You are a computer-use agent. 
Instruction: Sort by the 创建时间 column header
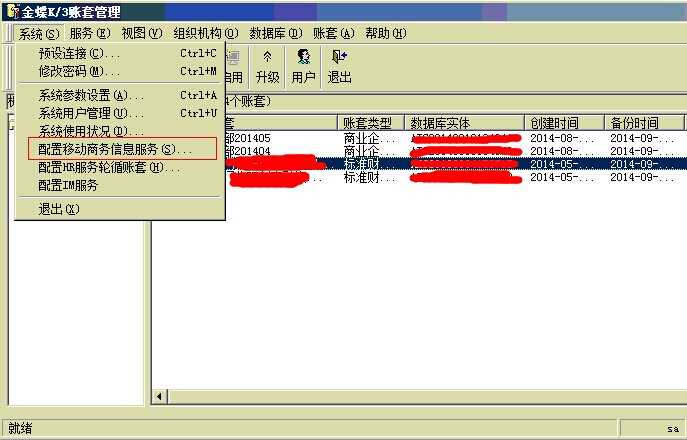click(x=565, y=123)
